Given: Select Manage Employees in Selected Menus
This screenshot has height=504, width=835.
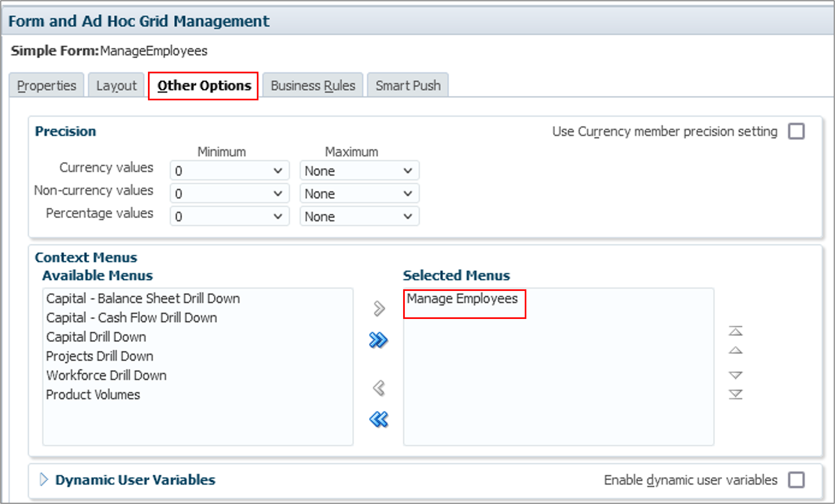Looking at the screenshot, I should [462, 299].
